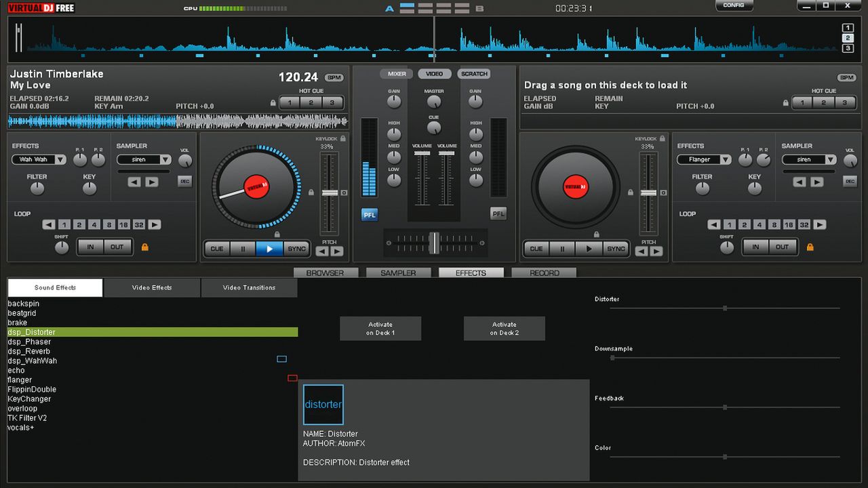Image resolution: width=868 pixels, height=488 pixels.
Task: Click the MASTER volume knob
Action: tap(434, 102)
